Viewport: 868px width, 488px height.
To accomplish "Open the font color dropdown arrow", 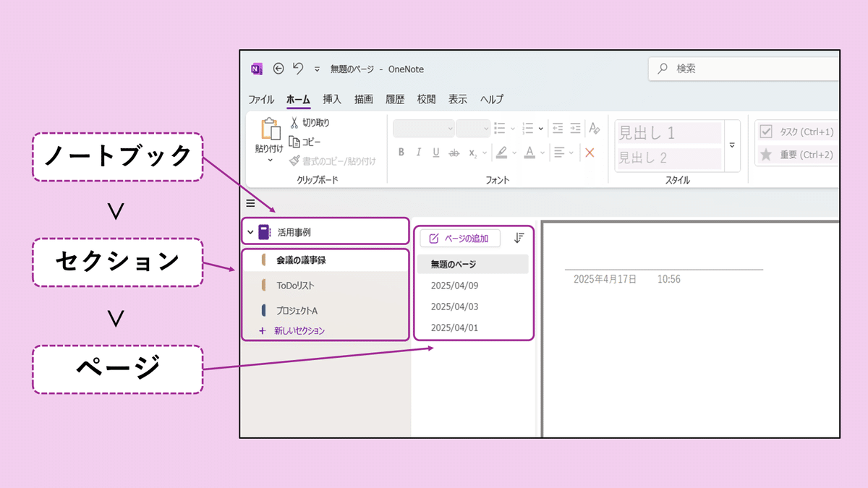I will pyautogui.click(x=542, y=152).
